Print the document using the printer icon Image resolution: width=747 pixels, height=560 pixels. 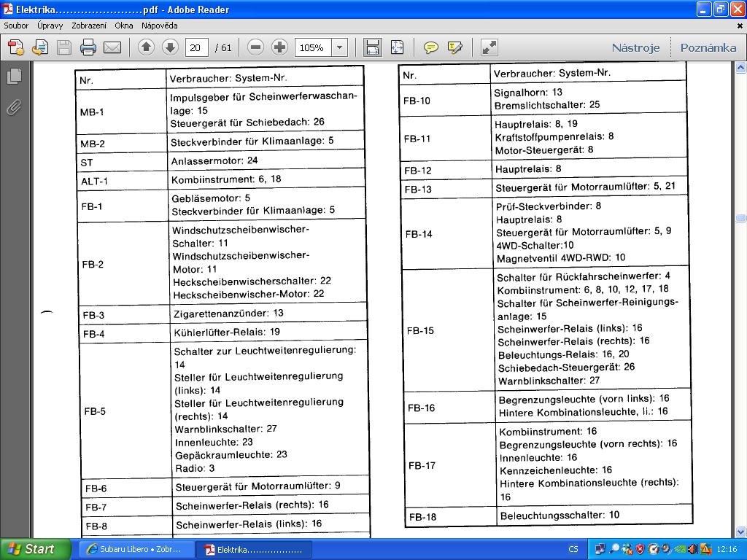coord(88,47)
